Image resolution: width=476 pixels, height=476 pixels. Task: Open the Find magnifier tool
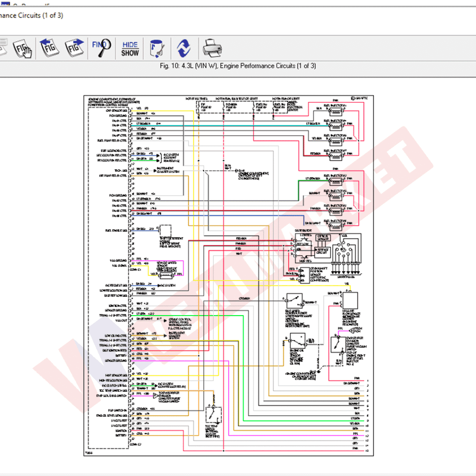101,48
